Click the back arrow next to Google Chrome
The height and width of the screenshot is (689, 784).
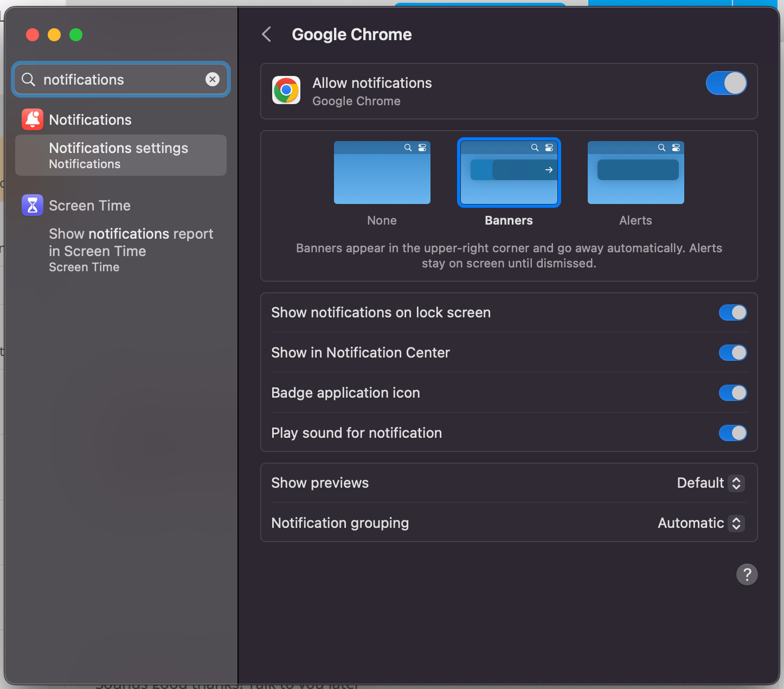(266, 34)
